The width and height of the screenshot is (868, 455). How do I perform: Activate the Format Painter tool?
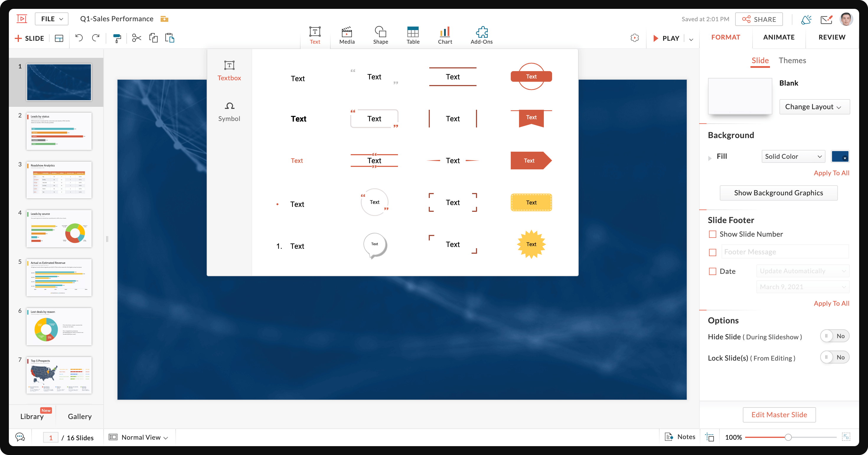coord(117,38)
